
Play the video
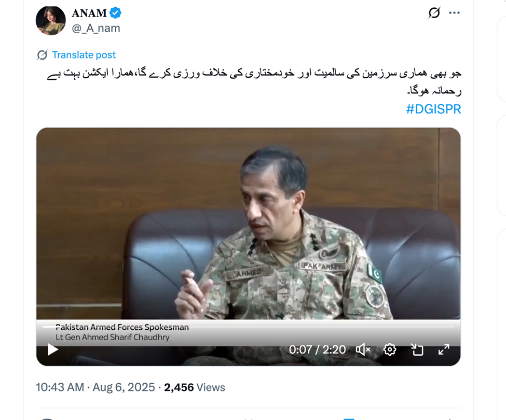[x=52, y=349]
